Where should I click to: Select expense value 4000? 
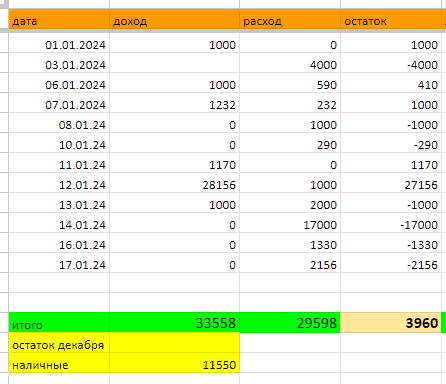point(290,63)
